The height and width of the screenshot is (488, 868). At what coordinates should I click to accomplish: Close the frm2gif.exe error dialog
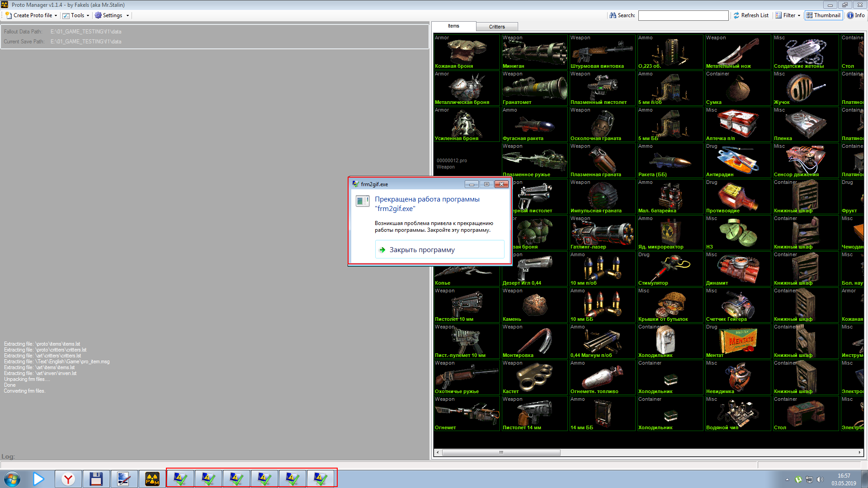[501, 184]
